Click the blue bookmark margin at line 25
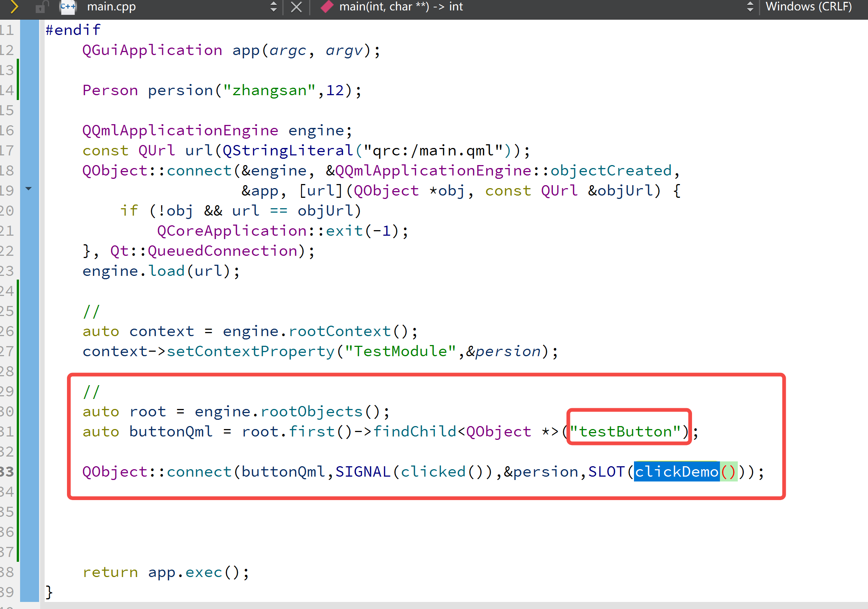This screenshot has width=868, height=609. click(29, 311)
